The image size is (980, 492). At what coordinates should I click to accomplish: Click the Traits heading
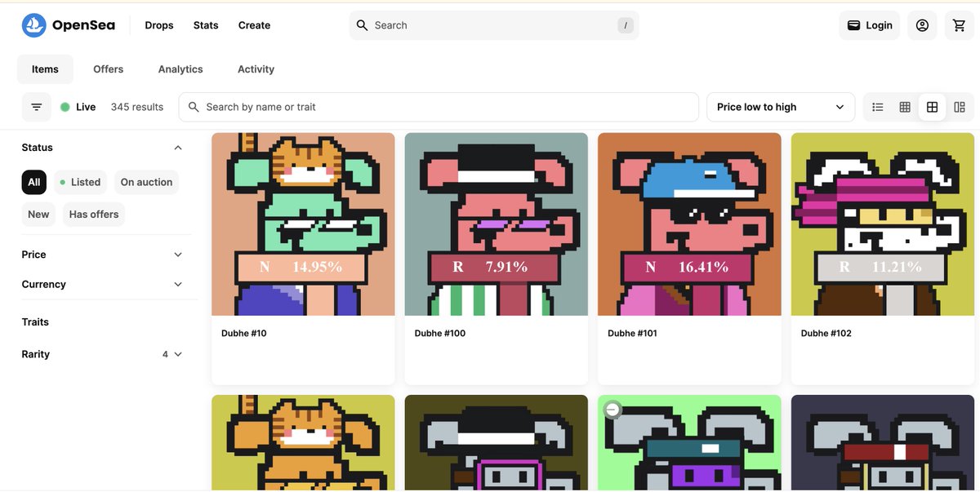pyautogui.click(x=35, y=322)
